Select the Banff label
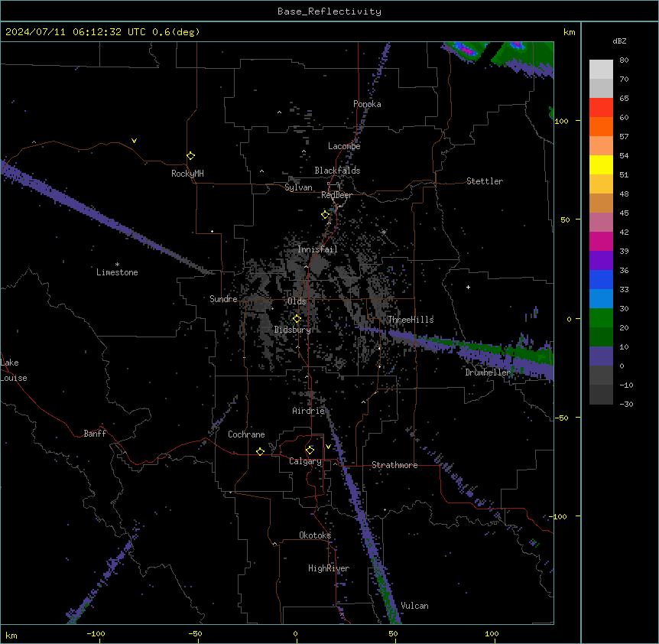Image resolution: width=659 pixels, height=644 pixels. point(95,434)
